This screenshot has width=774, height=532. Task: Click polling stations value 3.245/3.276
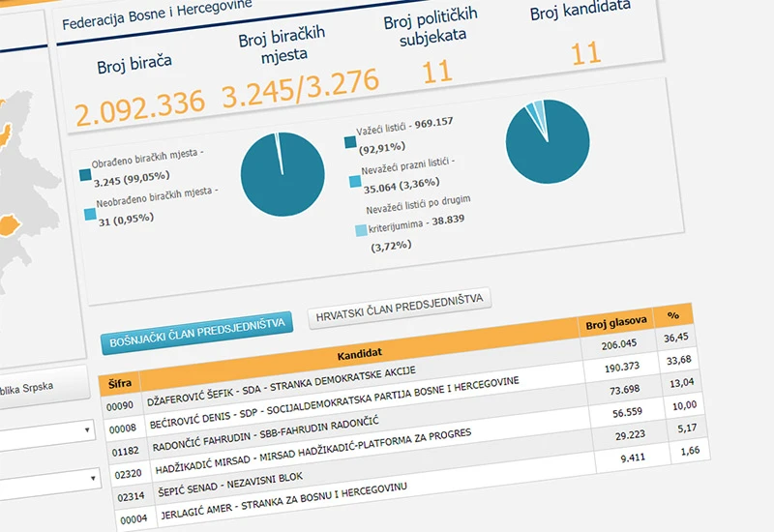coord(301,88)
